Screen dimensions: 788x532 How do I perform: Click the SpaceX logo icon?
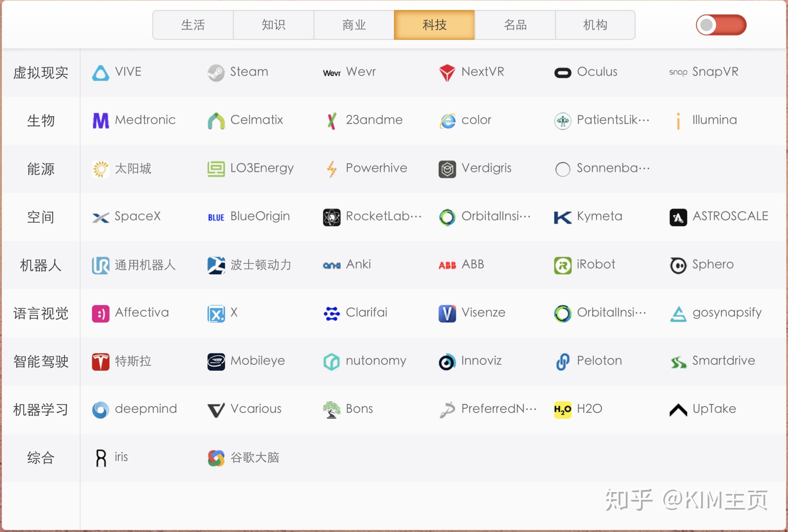100,217
